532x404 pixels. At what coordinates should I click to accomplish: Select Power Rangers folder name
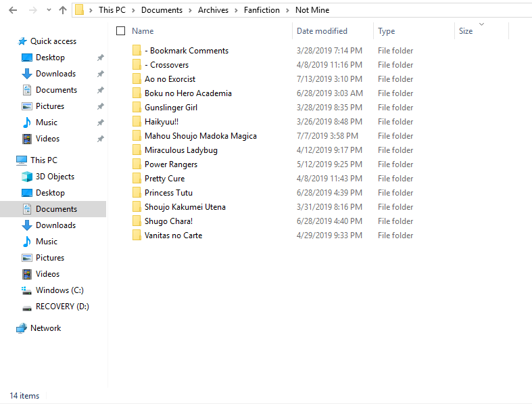[x=170, y=164]
